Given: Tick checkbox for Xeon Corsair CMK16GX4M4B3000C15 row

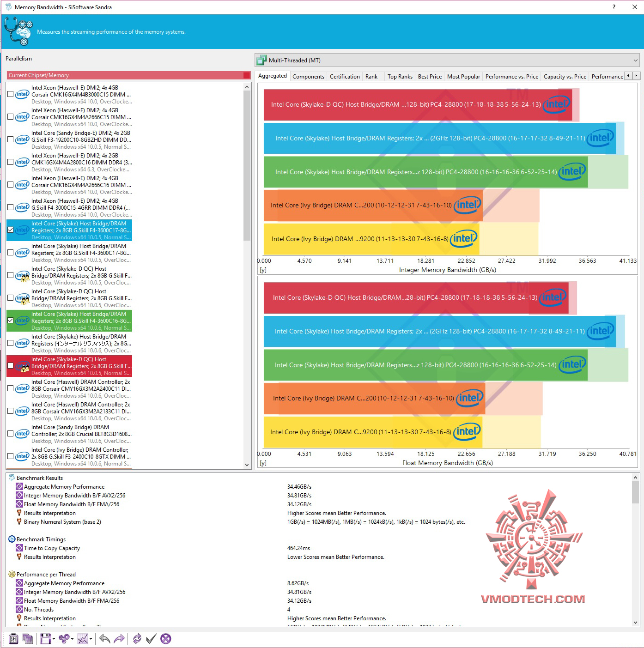Looking at the screenshot, I should [10, 94].
